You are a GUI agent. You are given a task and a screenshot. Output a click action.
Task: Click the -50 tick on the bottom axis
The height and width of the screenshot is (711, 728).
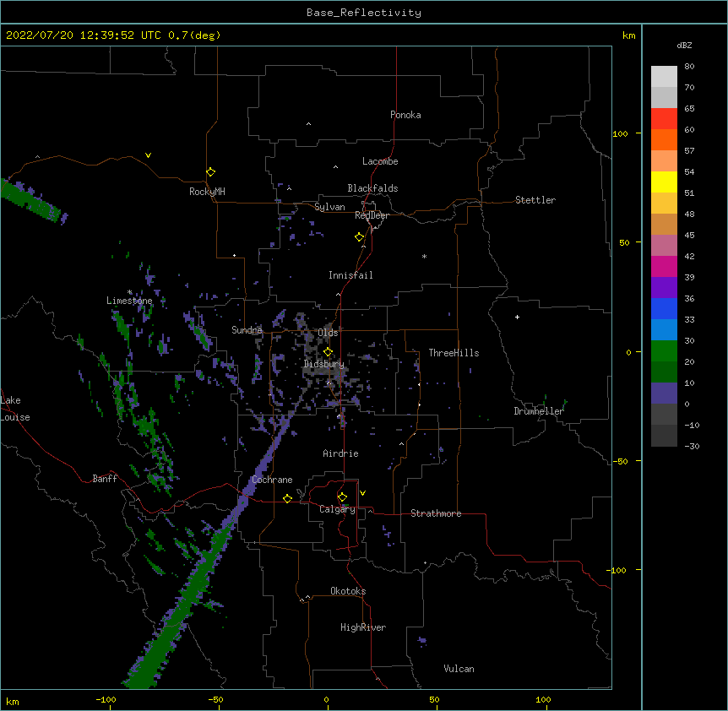click(215, 699)
